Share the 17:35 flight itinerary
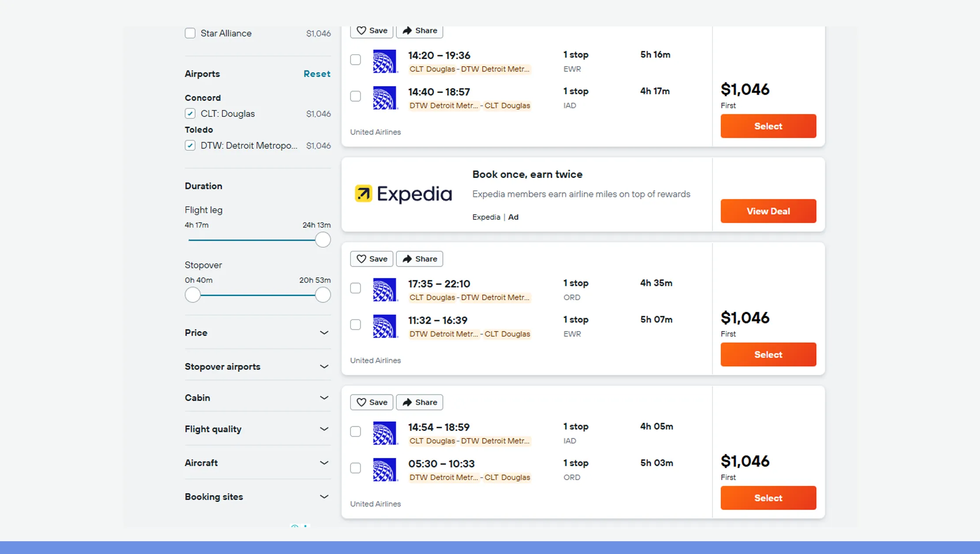Screen dimensions: 980x554 [x=419, y=259]
